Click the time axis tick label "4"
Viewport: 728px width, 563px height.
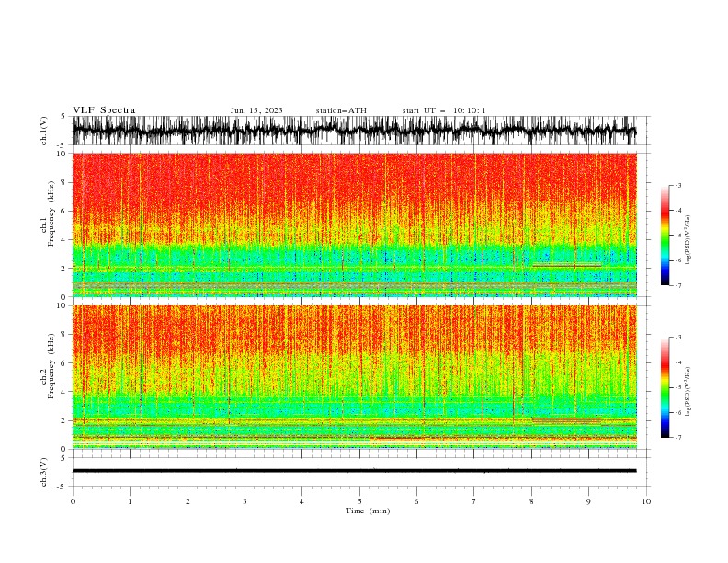pos(301,501)
